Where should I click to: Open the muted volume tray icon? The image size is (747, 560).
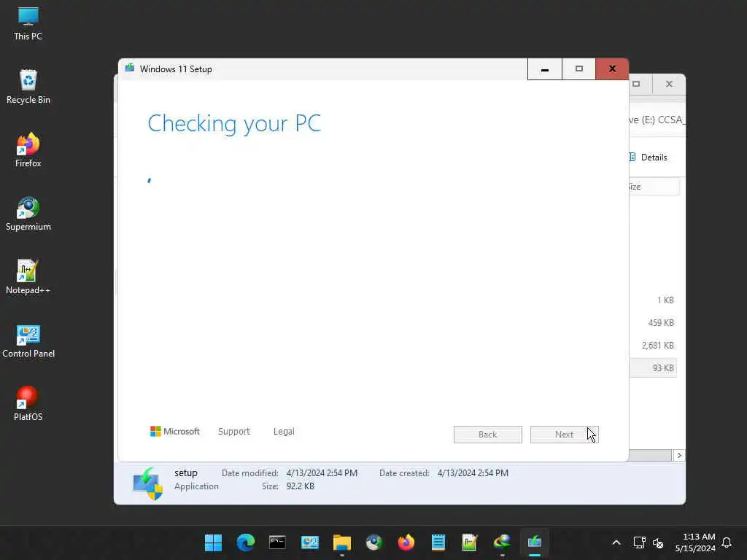658,542
